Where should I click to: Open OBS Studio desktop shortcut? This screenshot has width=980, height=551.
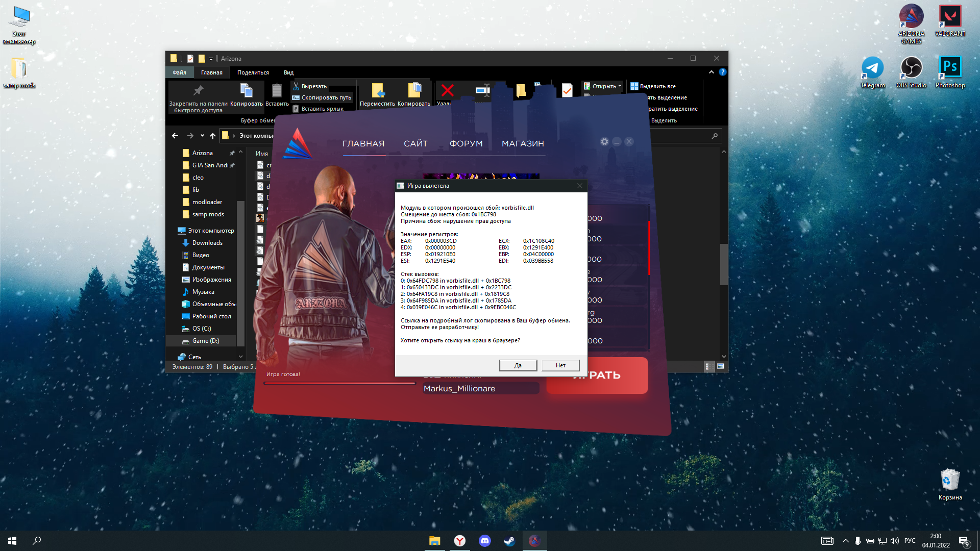911,72
